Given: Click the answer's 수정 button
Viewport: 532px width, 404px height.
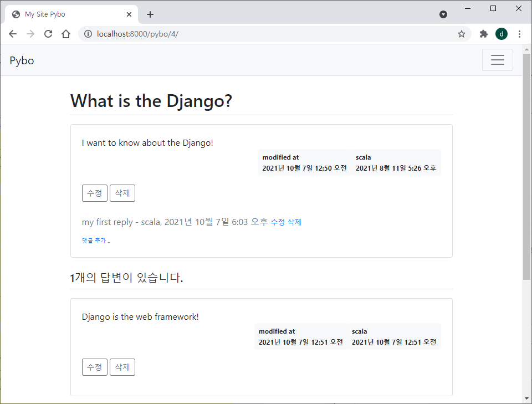Looking at the screenshot, I should pyautogui.click(x=95, y=367).
